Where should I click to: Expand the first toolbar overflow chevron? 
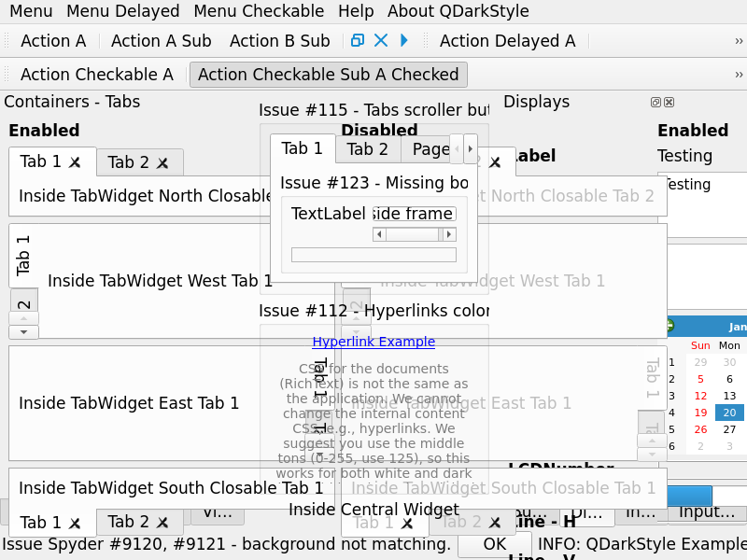[x=739, y=41]
